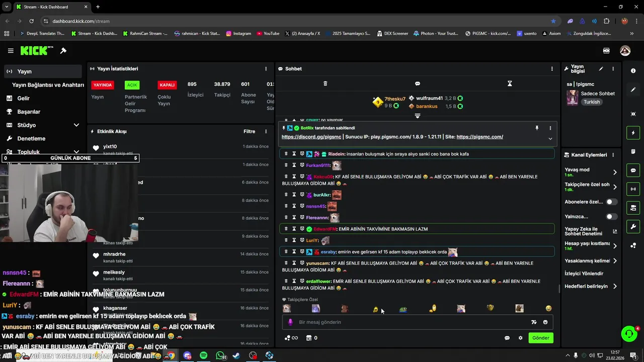
Task: Open Yayın Bağlantısı ve Anahtarı
Action: [48, 85]
